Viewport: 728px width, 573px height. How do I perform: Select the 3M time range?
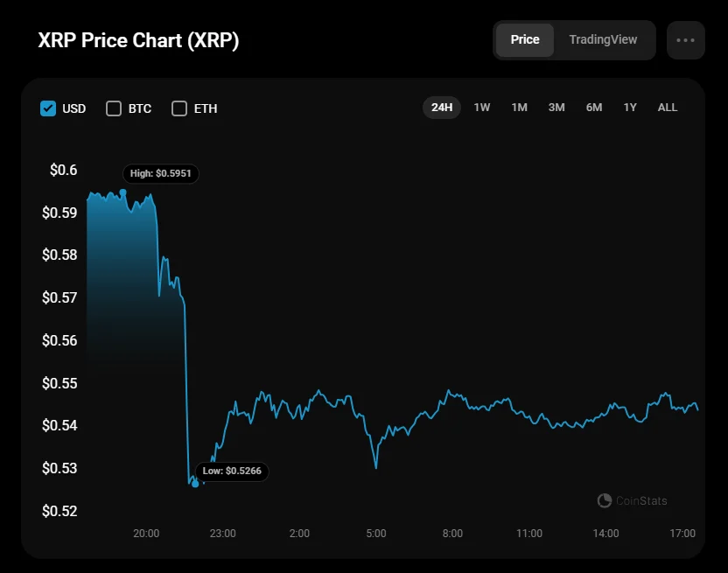coord(556,108)
